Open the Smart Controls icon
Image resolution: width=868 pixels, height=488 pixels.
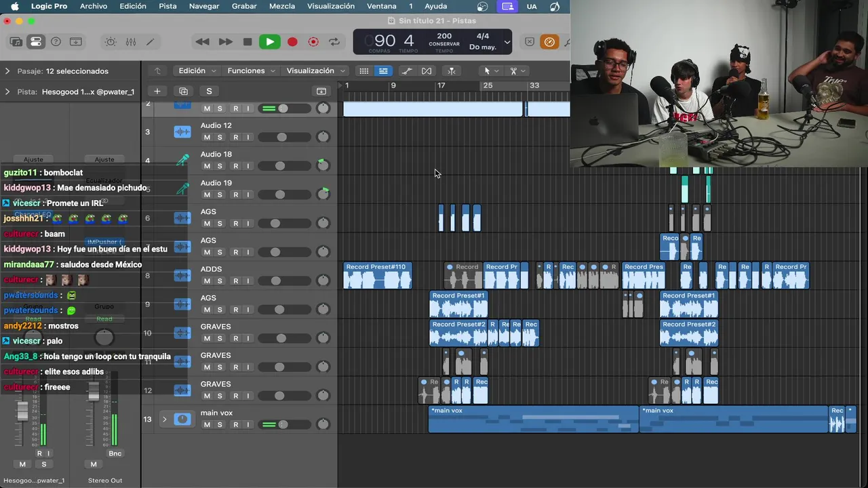click(x=111, y=42)
